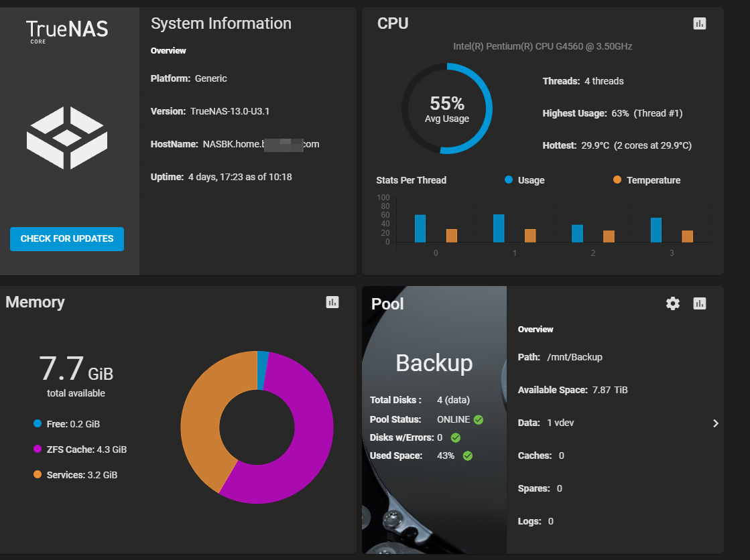Toggle the Temperature legend dot in CPU chart

coord(617,180)
